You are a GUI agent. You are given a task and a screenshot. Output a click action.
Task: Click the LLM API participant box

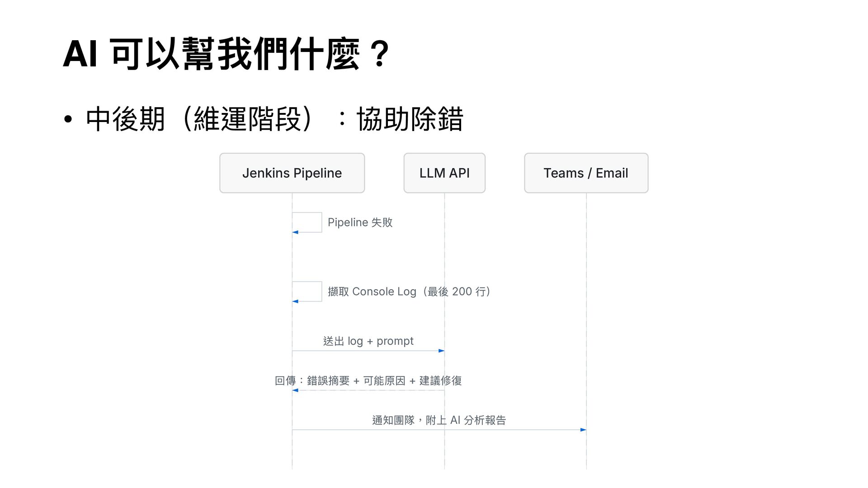tap(444, 173)
